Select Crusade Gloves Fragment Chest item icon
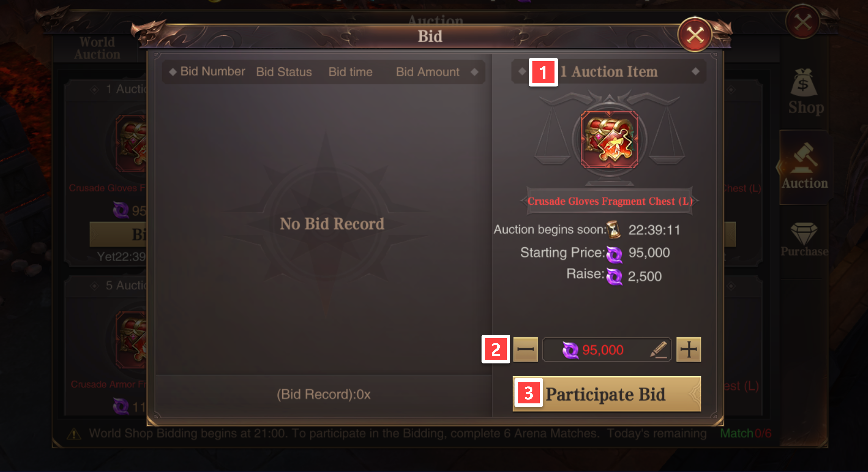 [x=609, y=139]
